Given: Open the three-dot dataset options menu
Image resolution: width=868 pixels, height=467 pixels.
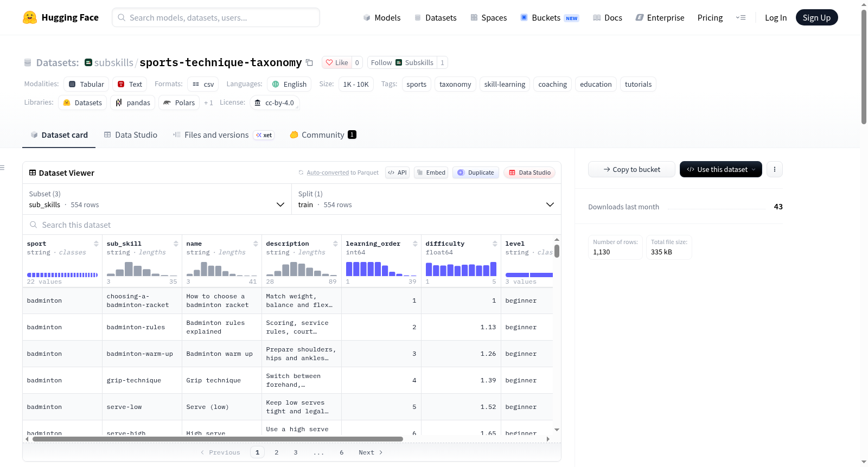Looking at the screenshot, I should 775,169.
